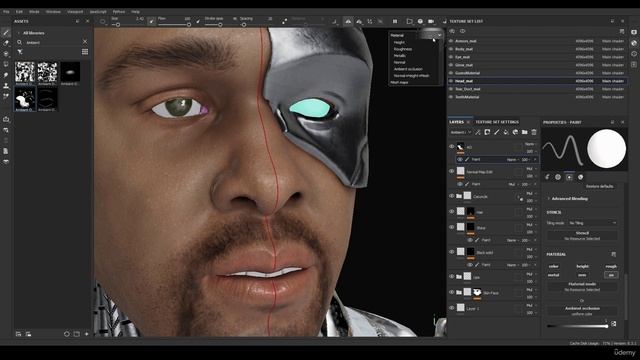Click the camera icon in top toolbar
The height and width of the screenshot is (360, 640).
coord(431,21)
